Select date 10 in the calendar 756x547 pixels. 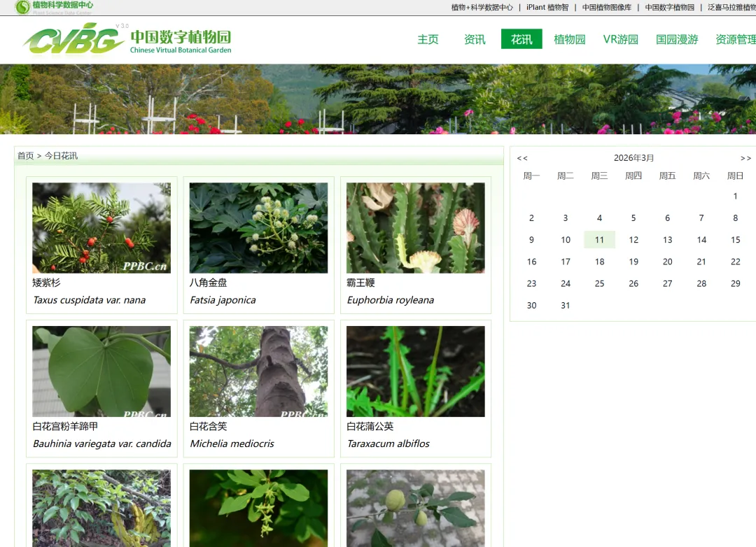[x=566, y=240]
